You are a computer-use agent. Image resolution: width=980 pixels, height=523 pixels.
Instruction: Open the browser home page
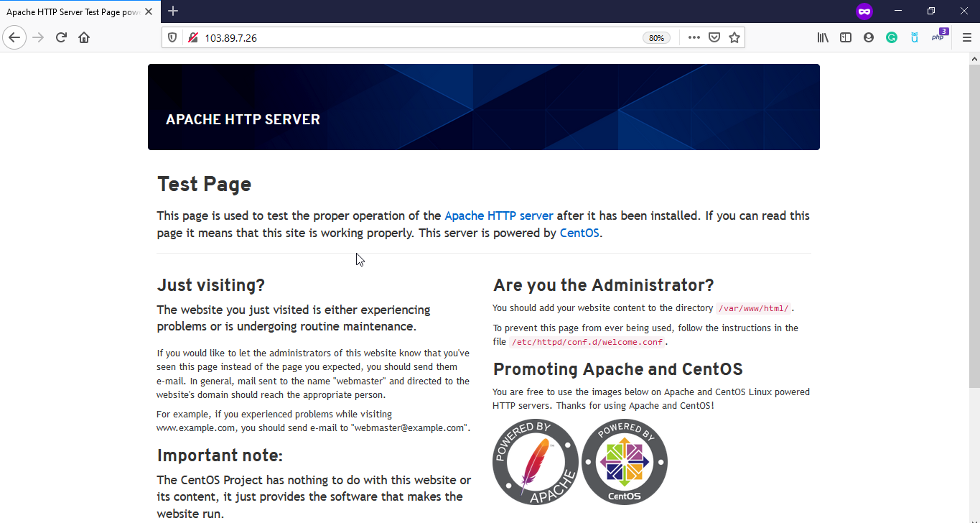(84, 37)
